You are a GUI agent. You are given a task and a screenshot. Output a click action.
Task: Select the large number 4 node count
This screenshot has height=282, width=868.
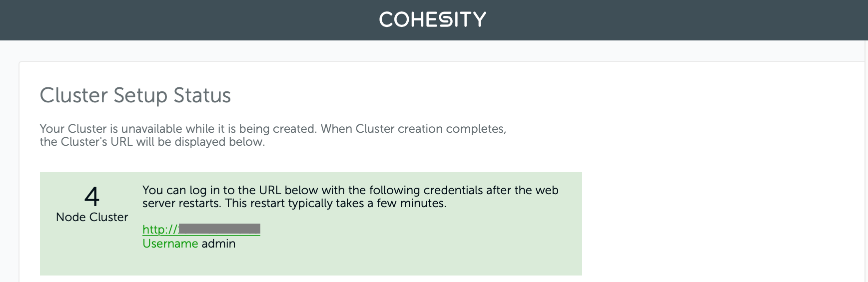point(92,196)
